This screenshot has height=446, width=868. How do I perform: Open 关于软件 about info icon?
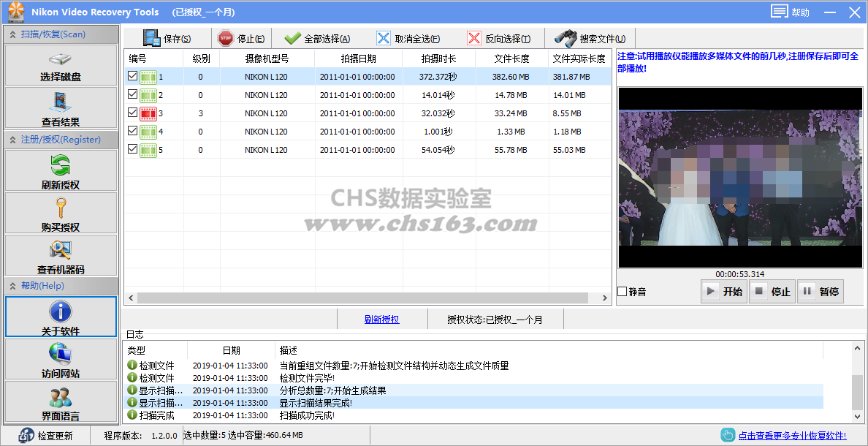click(x=61, y=311)
